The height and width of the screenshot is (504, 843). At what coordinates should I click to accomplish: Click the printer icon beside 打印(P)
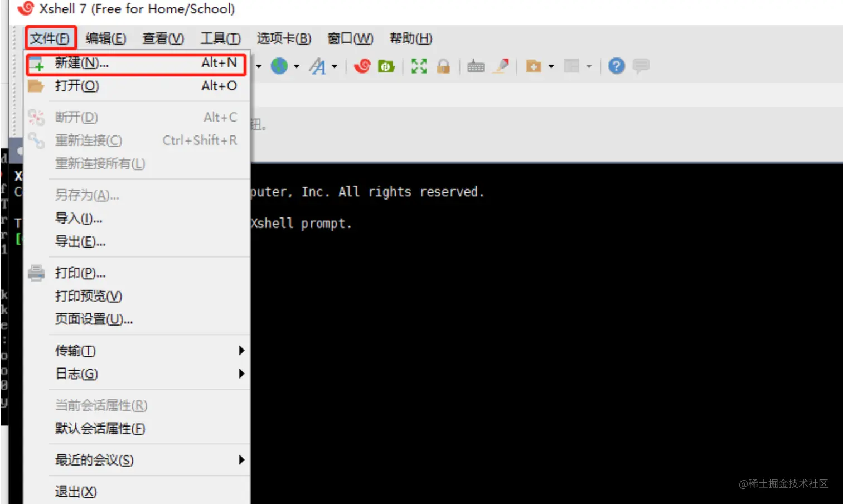[x=36, y=273]
